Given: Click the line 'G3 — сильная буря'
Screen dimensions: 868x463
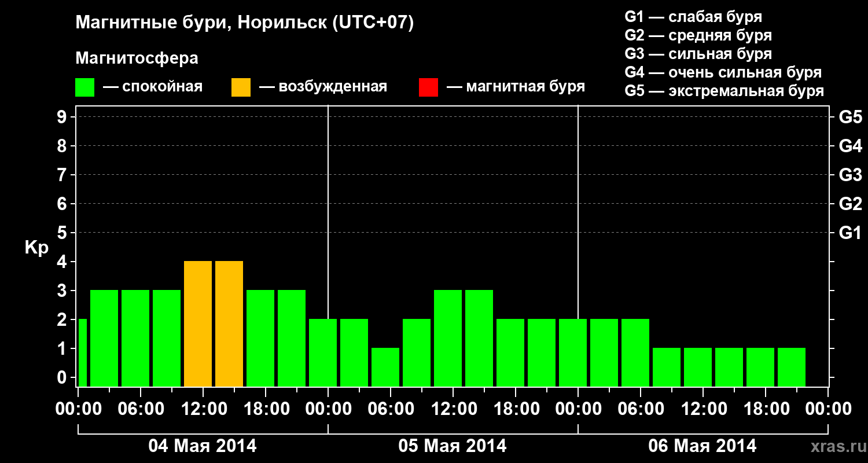Looking at the screenshot, I should tap(698, 54).
